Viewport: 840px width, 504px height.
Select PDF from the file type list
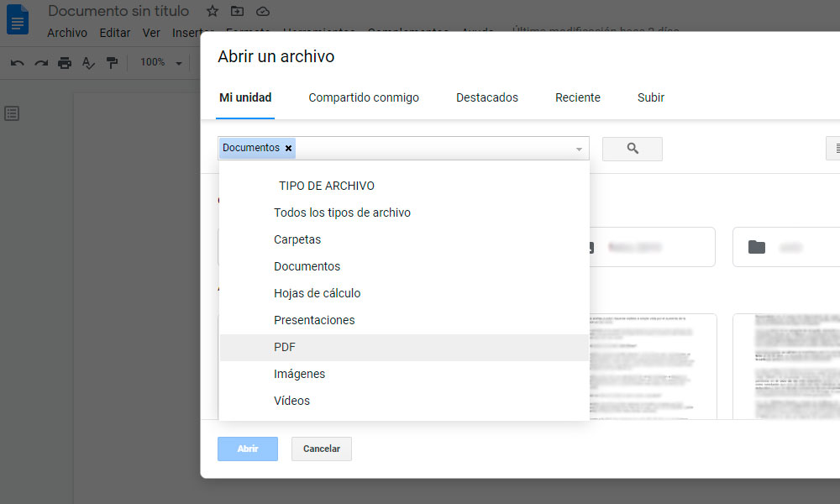pos(284,347)
